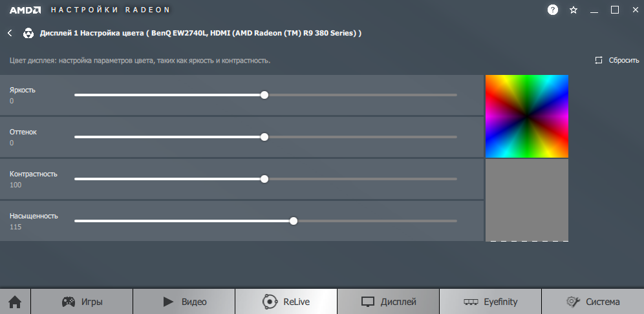Click the favorites star icon
Image resolution: width=644 pixels, height=314 pixels.
[x=574, y=10]
